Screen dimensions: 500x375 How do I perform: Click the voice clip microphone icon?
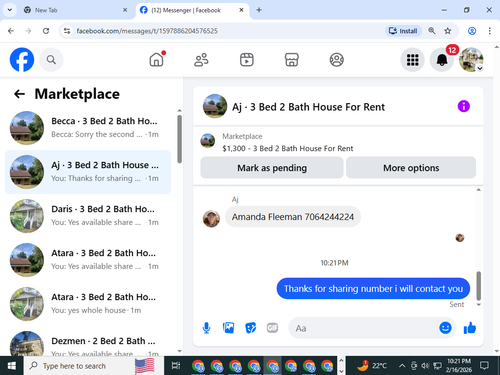[206, 328]
